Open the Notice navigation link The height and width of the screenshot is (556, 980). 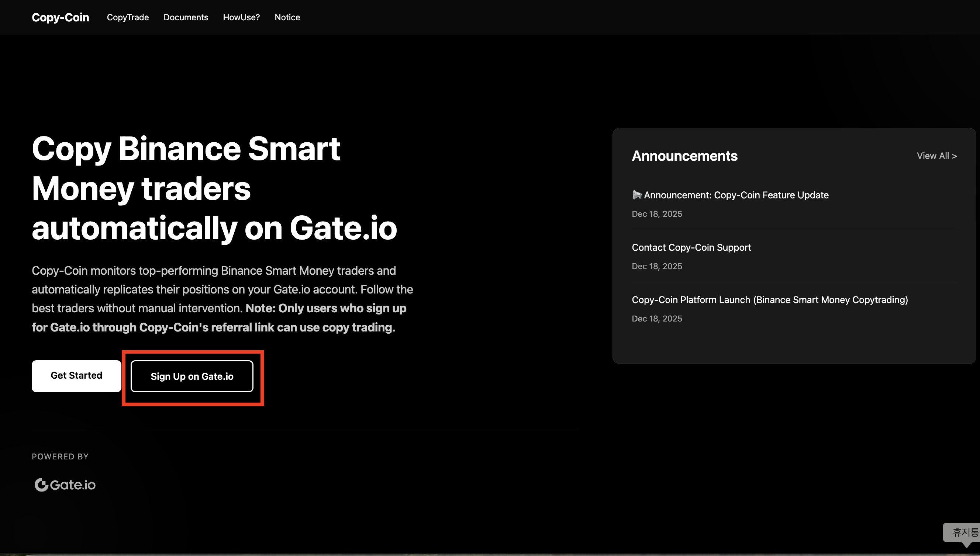(287, 17)
